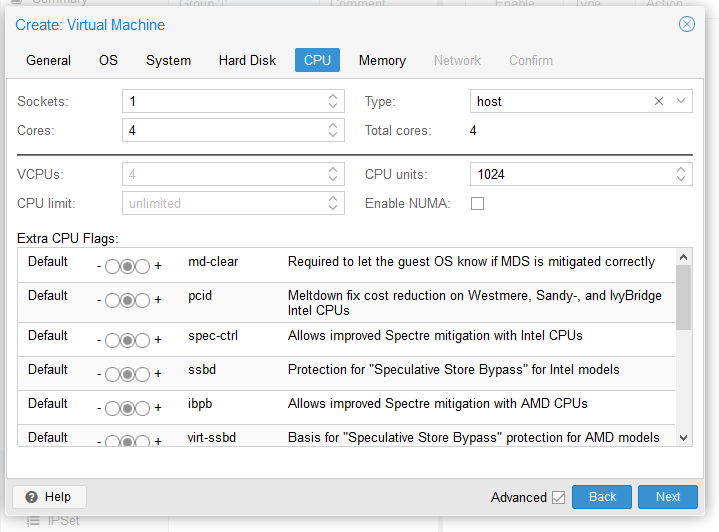Set md-clear flag to default (middle)
The width and height of the screenshot is (719, 532).
pyautogui.click(x=127, y=266)
